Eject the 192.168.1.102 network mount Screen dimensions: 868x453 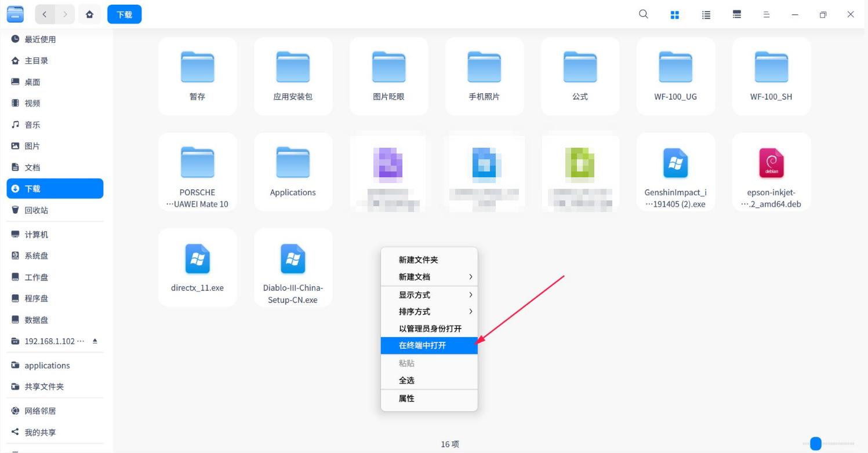pos(95,341)
